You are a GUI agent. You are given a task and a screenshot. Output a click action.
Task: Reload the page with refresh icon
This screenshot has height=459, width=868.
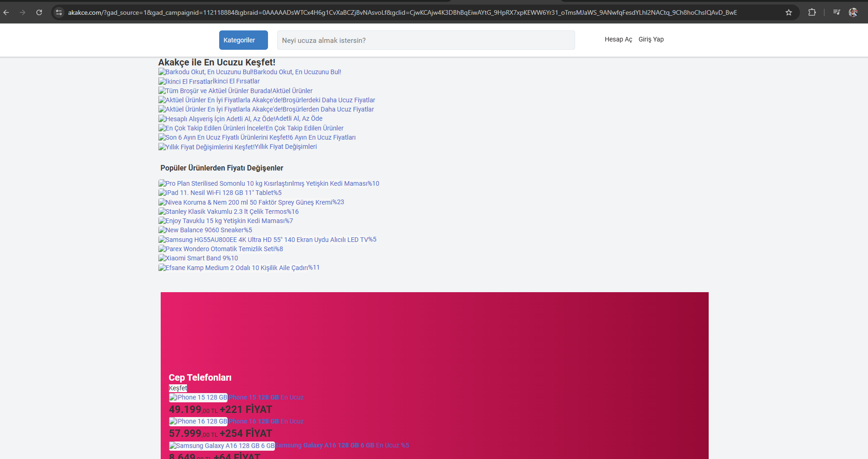(39, 12)
